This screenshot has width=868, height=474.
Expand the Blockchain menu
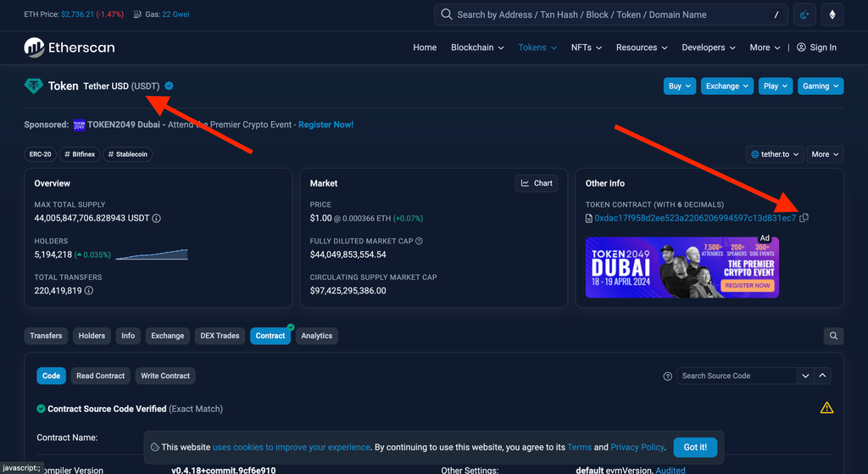[477, 47]
